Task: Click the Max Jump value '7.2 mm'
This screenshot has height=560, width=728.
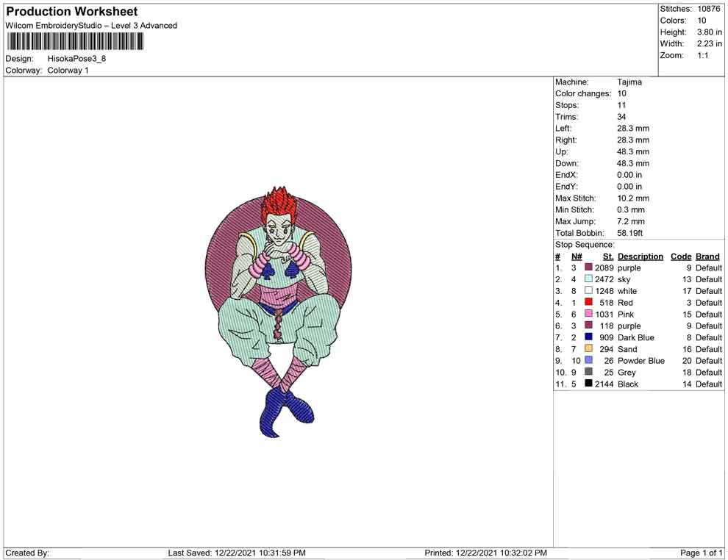Action: [630, 221]
